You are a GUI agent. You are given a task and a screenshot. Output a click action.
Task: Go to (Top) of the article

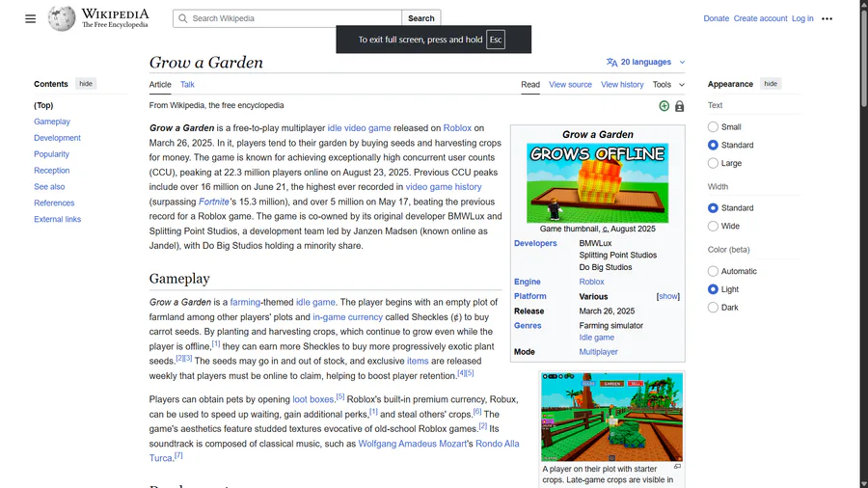pos(43,105)
